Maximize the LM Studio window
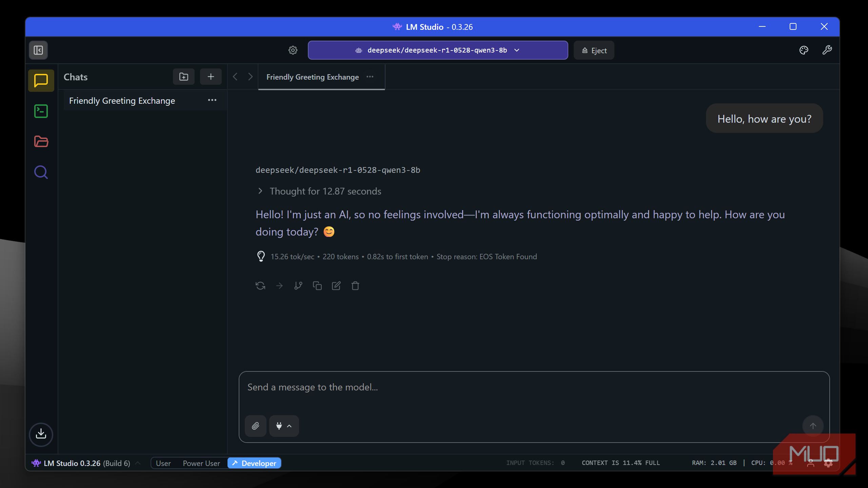The height and width of the screenshot is (488, 868). tap(793, 26)
